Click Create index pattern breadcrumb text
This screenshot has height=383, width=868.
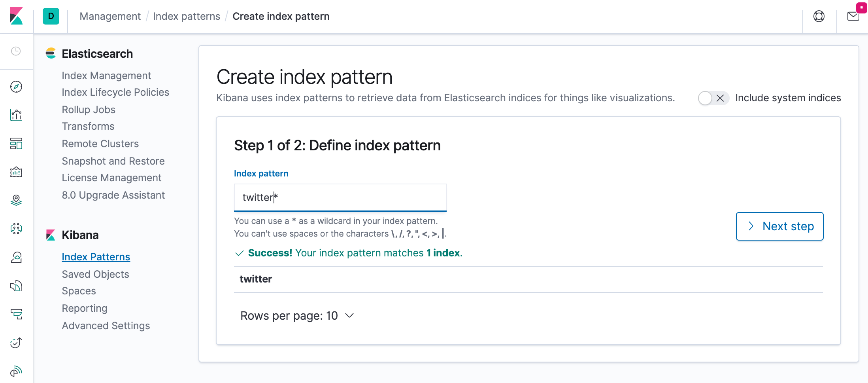281,16
